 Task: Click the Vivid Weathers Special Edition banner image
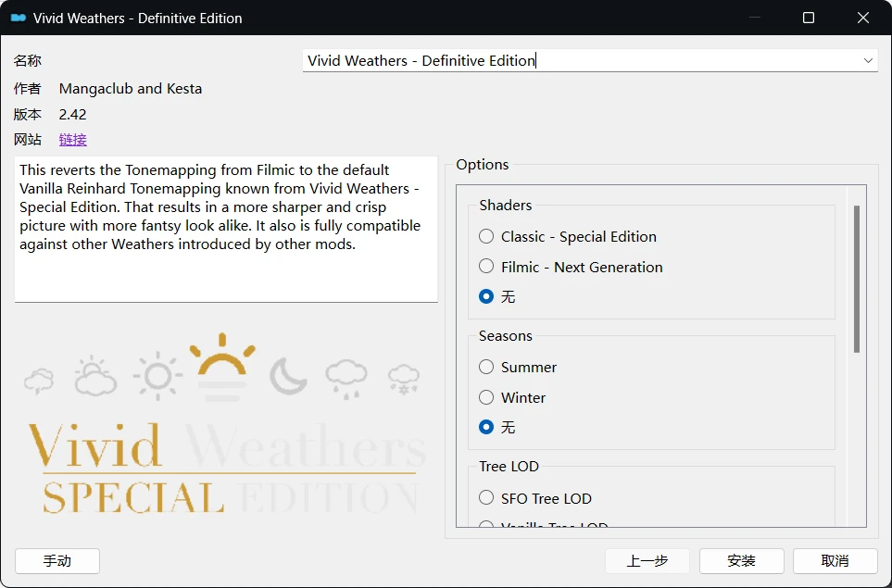point(226,424)
